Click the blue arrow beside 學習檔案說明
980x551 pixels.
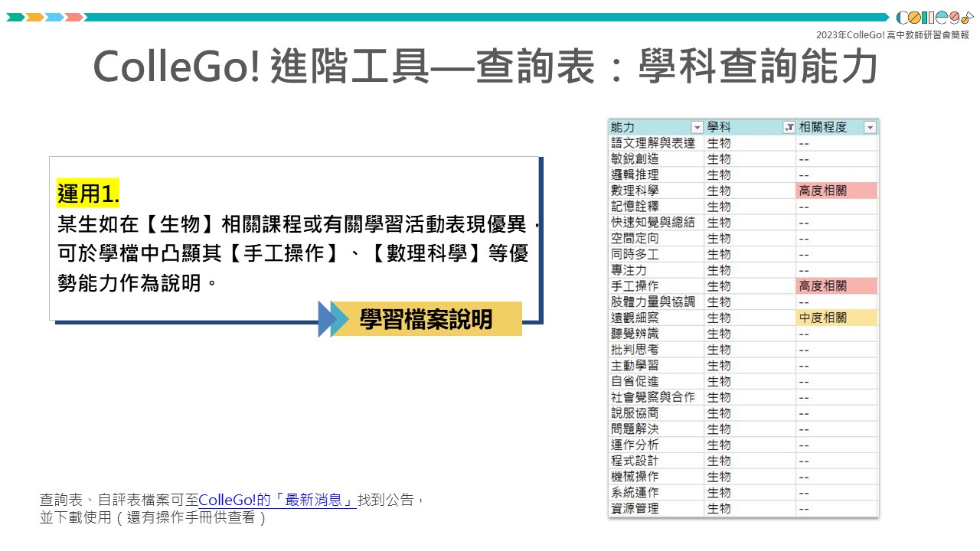tap(329, 319)
